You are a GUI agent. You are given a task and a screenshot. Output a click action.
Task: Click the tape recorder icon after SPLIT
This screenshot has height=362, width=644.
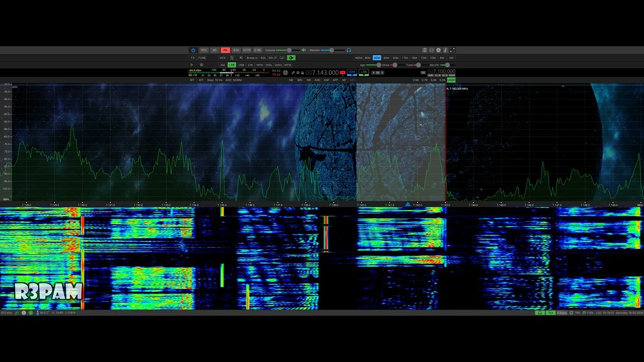coord(282,58)
